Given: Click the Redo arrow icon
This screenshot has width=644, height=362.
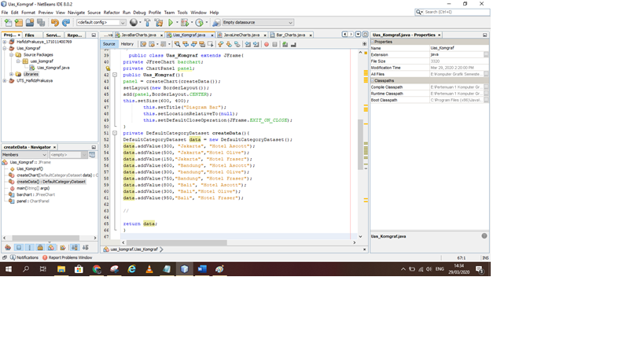Looking at the screenshot, I should point(66,23).
